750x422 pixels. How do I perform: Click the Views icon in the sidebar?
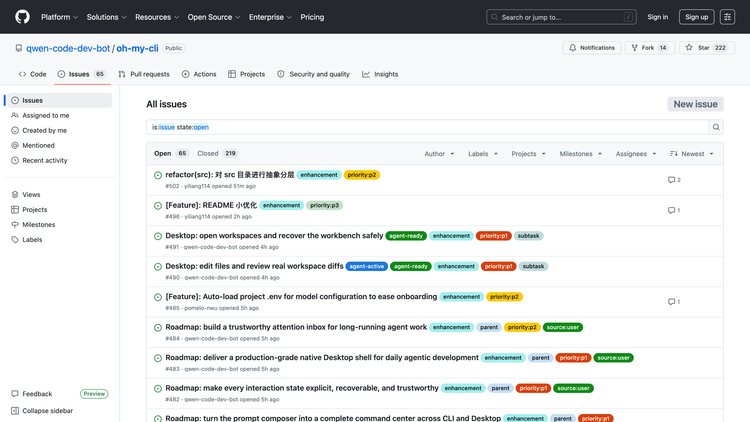coord(15,195)
